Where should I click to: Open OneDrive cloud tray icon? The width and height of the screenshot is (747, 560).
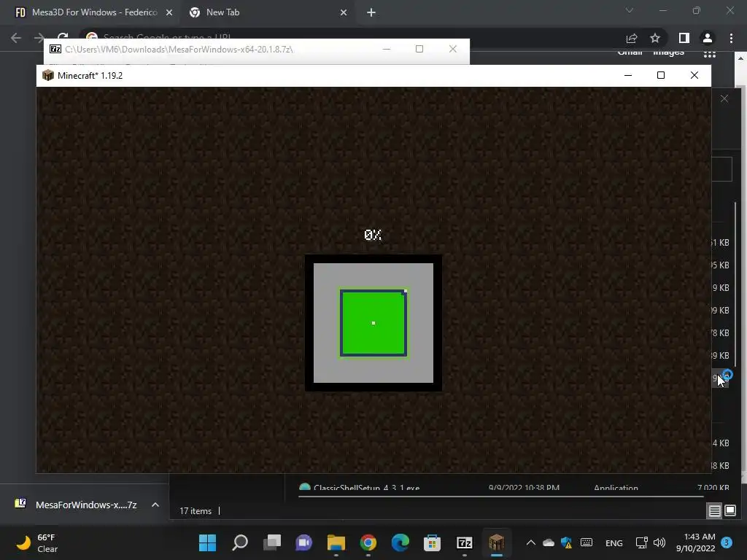pyautogui.click(x=549, y=542)
